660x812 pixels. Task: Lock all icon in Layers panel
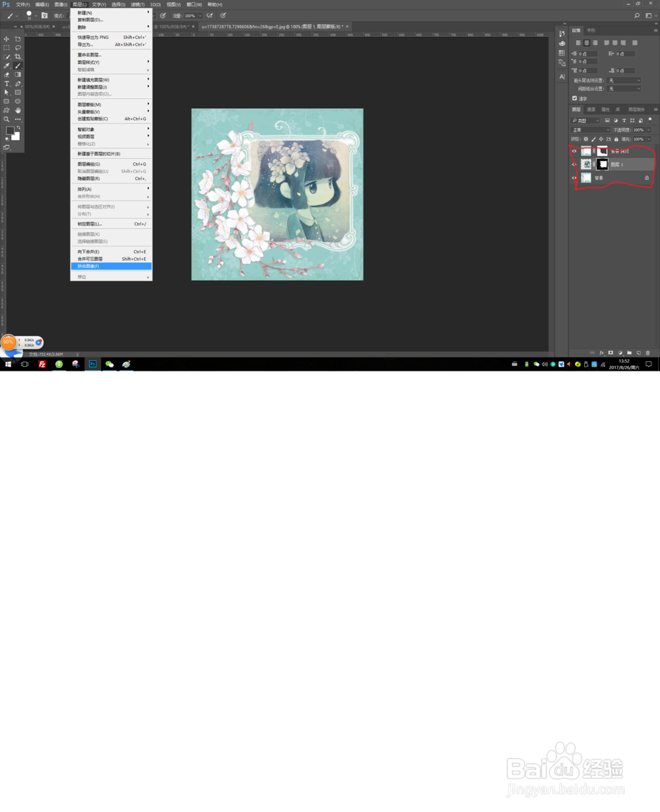coord(616,139)
